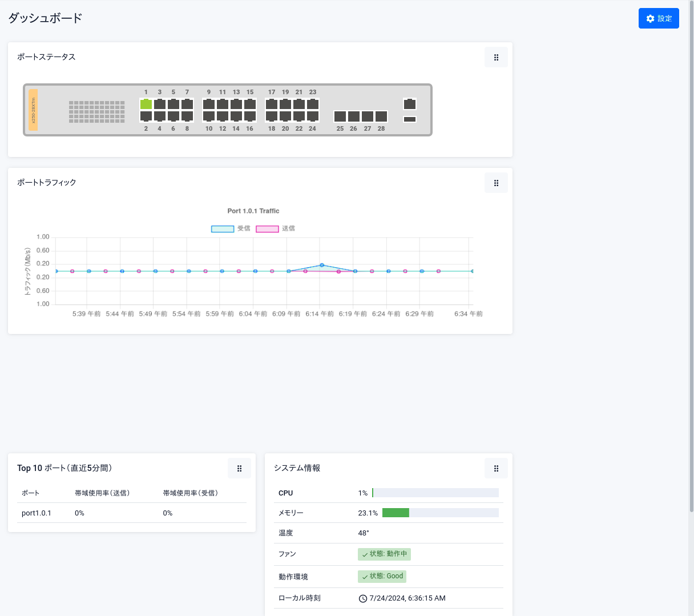Screen dimensions: 694x616
Task: Open the ポートステータス panel drag menu
Action: (496, 57)
